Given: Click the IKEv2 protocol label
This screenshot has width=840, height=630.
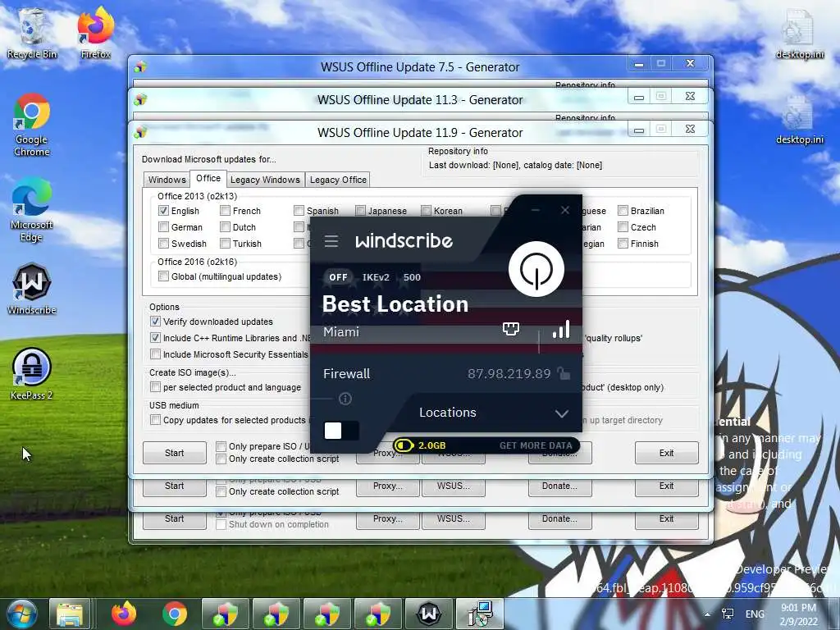Looking at the screenshot, I should click(x=376, y=277).
